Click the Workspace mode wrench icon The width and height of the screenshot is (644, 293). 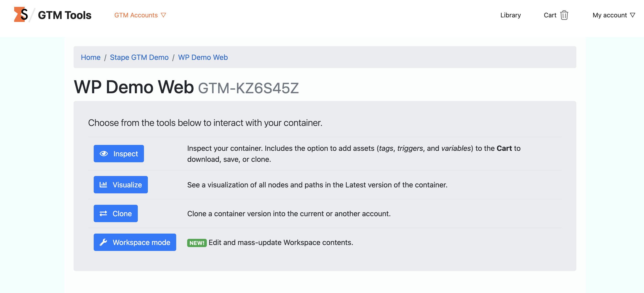coord(104,242)
